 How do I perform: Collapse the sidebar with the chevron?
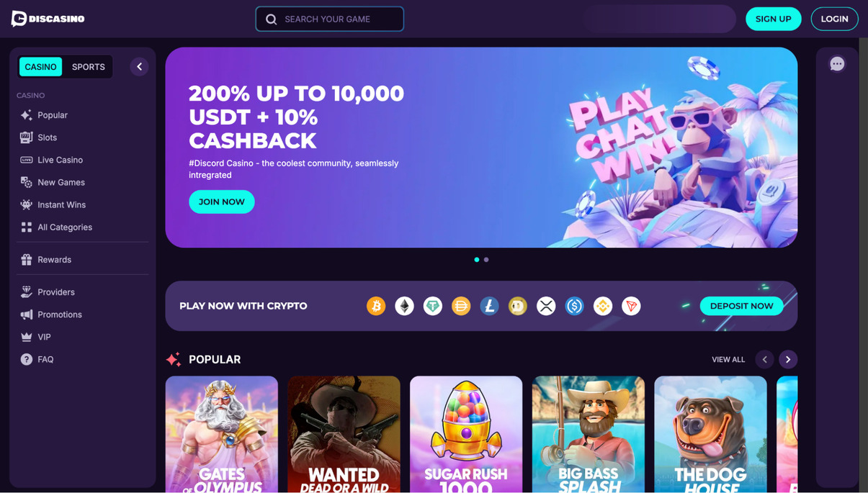(139, 67)
